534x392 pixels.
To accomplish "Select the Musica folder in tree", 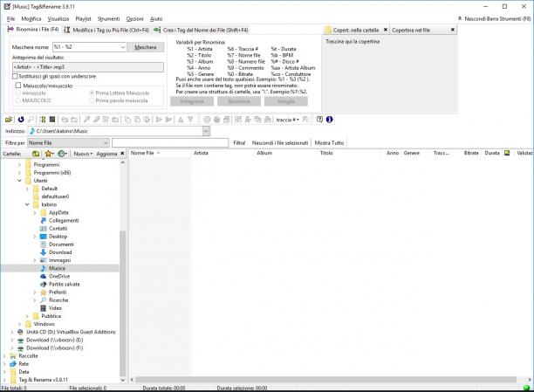I will click(57, 268).
